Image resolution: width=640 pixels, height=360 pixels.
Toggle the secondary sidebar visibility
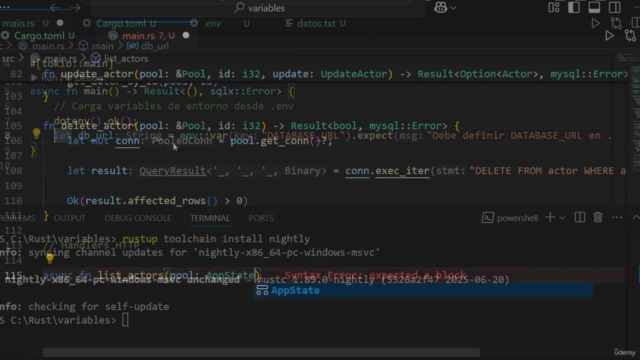tap(615, 7)
